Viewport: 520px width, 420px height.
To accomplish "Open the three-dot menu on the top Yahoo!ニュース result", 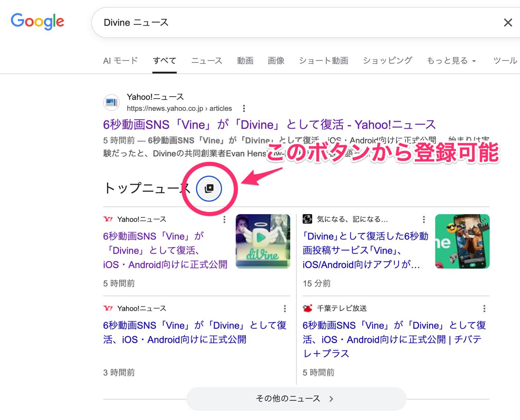I will tap(244, 108).
